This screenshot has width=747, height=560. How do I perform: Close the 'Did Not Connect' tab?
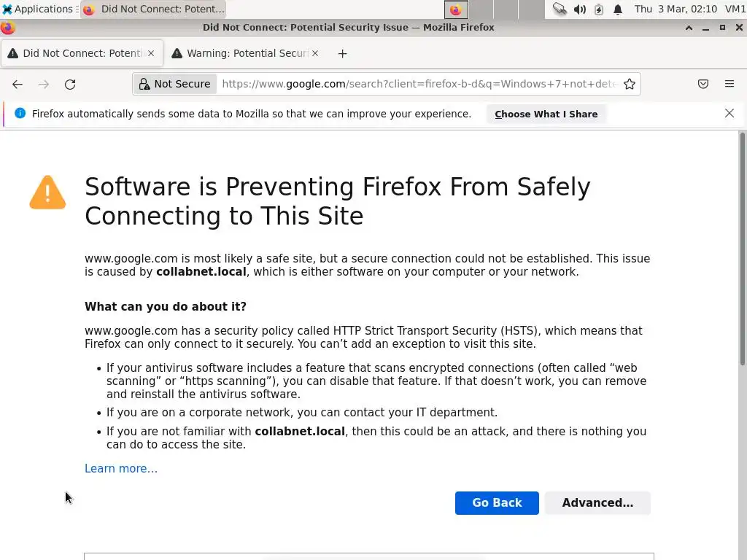coord(151,53)
